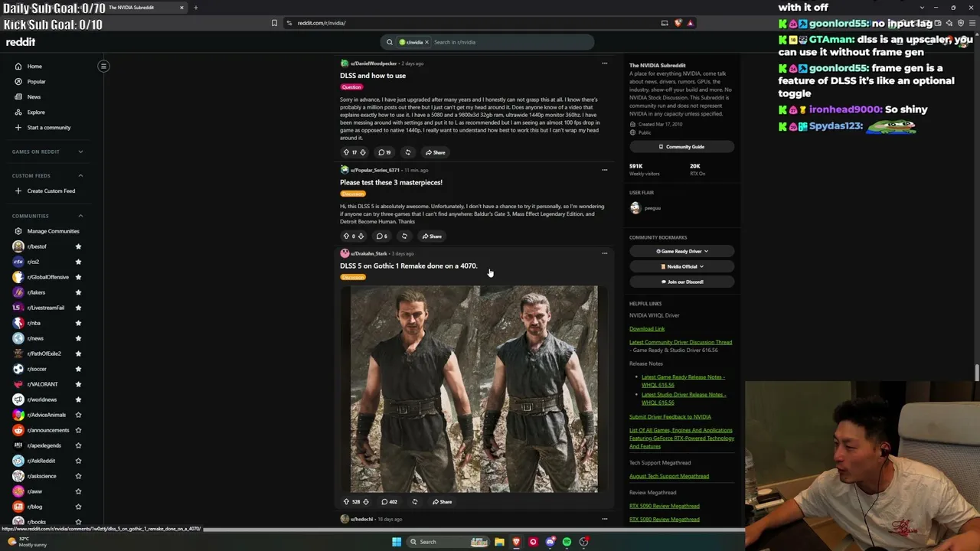Open overflow menu on 'Please test these 3 masterpieces!'
The height and width of the screenshot is (551, 980).
tap(604, 170)
